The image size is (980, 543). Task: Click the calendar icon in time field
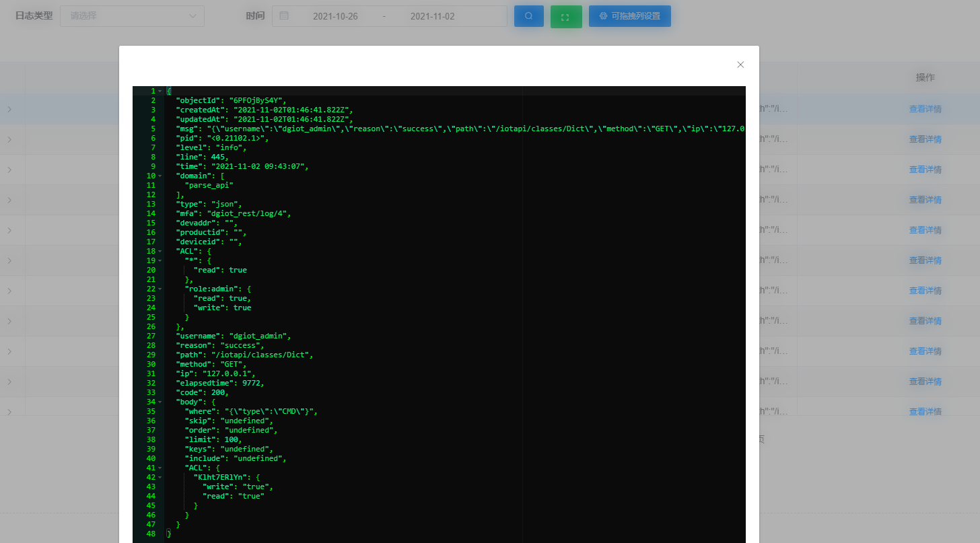[x=284, y=16]
